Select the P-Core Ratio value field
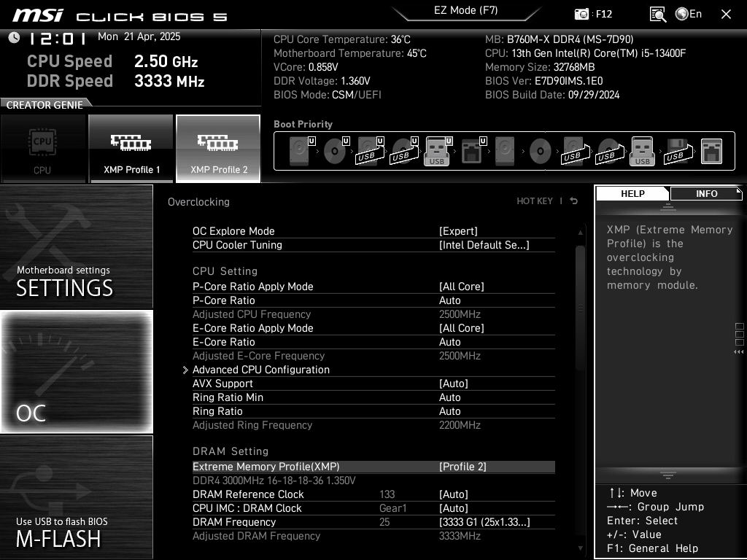Screen dimensions: 747x560 coord(449,300)
